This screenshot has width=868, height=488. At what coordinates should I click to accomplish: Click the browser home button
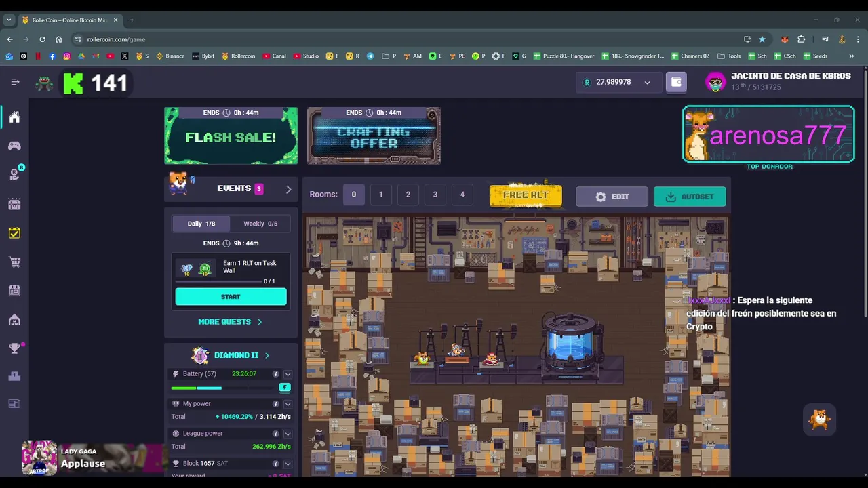(x=58, y=39)
